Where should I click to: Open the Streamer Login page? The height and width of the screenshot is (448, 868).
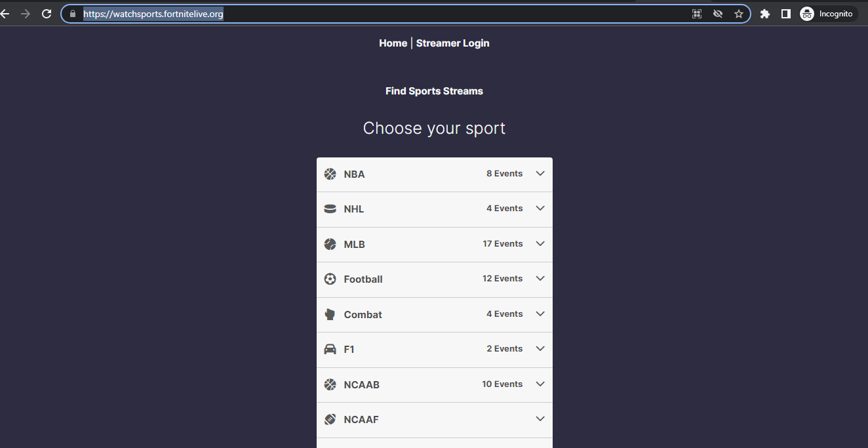click(x=452, y=43)
